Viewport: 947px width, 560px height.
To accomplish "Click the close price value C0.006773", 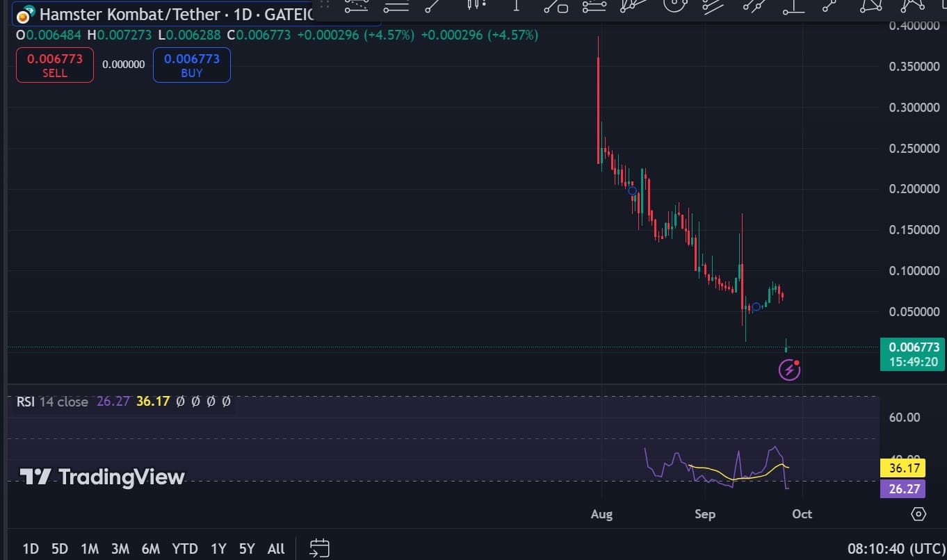I will coord(259,35).
